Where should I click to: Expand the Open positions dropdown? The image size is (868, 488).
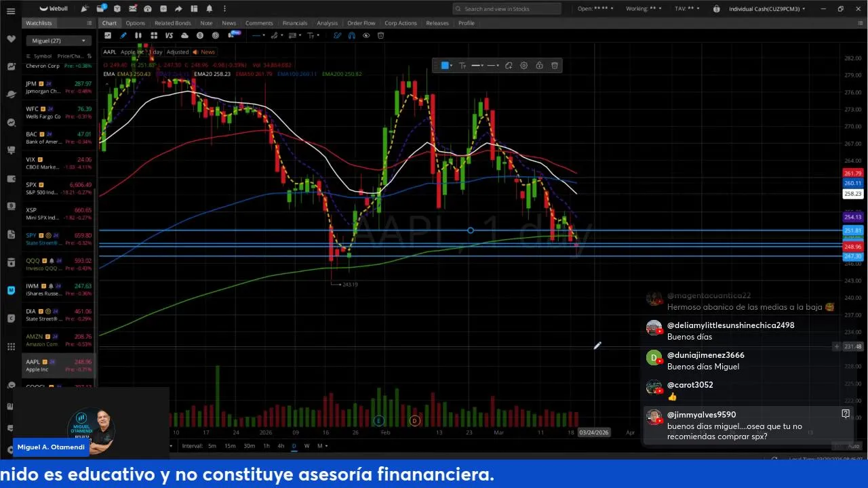pos(595,9)
